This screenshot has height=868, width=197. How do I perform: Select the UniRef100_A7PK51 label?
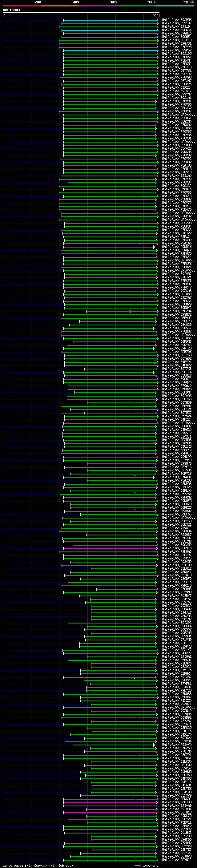[x=177, y=57]
